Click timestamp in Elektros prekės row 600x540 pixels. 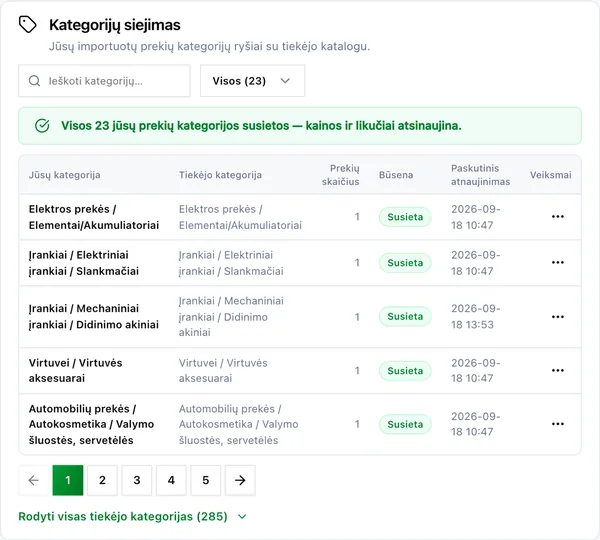(x=476, y=217)
